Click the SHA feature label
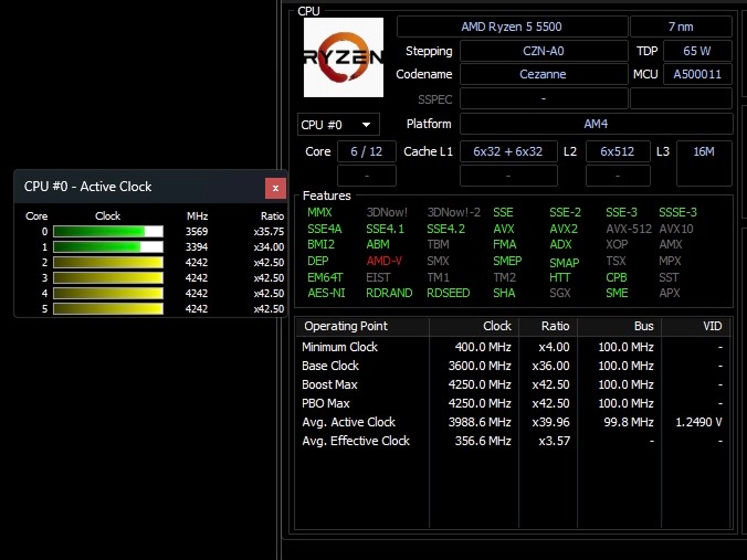 [x=504, y=293]
